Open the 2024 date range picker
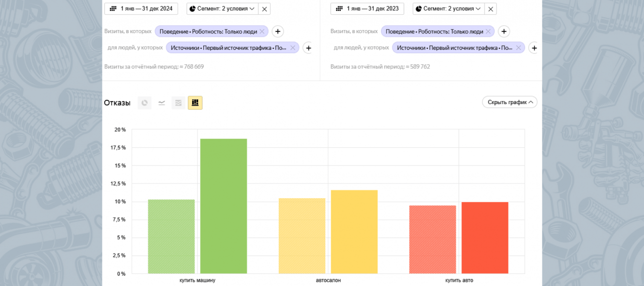644x286 pixels. 141,9
